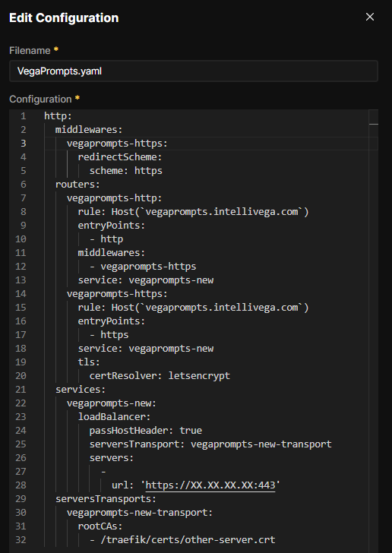Close the Edit Configuration dialog
Viewport: 392px width, 553px height.
[370, 17]
